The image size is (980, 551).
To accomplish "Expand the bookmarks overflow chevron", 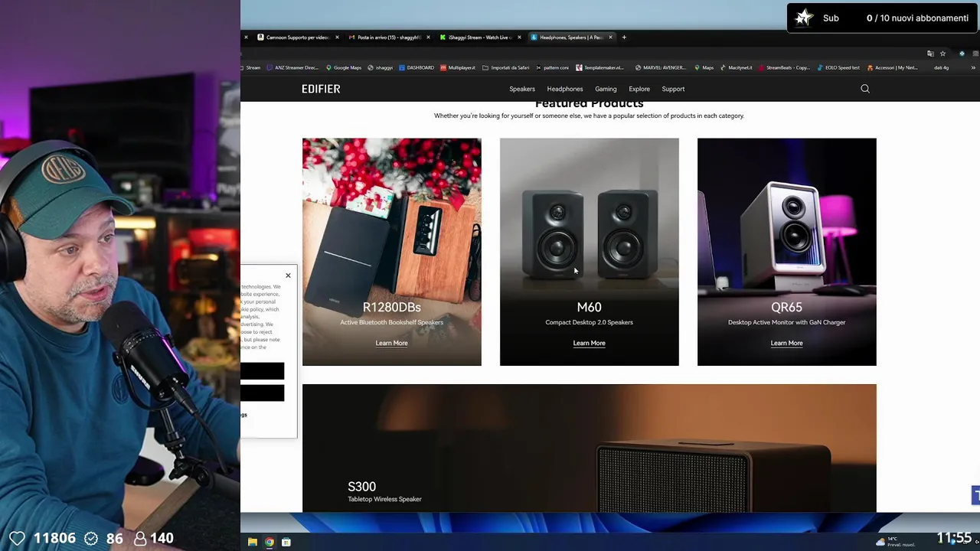I will coord(973,67).
